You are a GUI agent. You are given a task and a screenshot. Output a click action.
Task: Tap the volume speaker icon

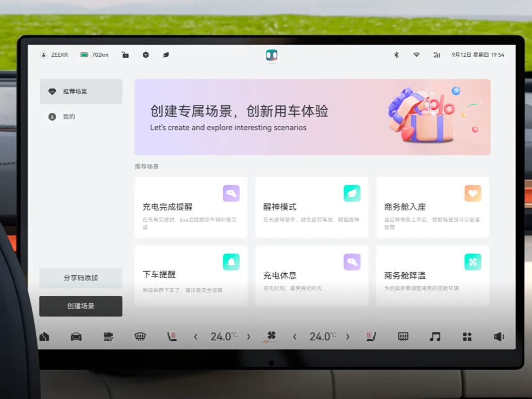[x=498, y=337]
